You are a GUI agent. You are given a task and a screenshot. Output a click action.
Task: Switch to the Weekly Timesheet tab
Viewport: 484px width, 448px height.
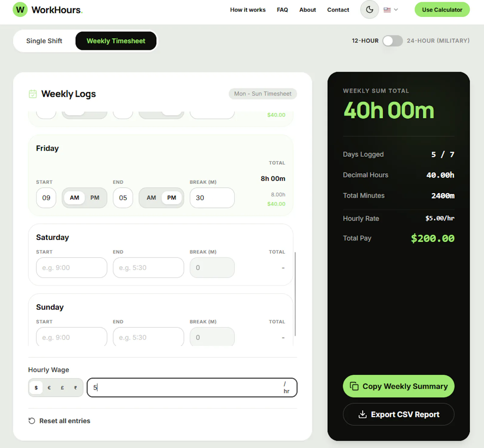point(116,41)
